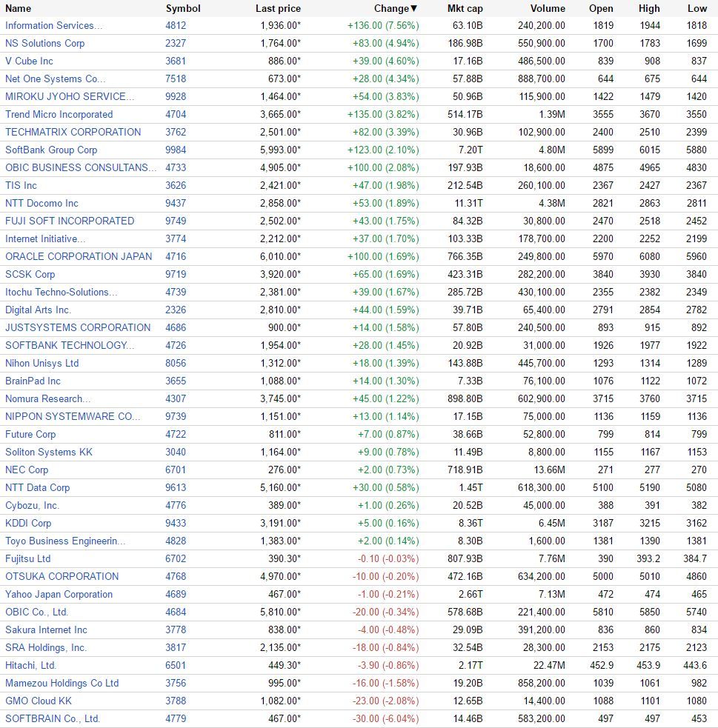718x728 pixels.
Task: Sort by the Change column header
Action: coord(395,8)
